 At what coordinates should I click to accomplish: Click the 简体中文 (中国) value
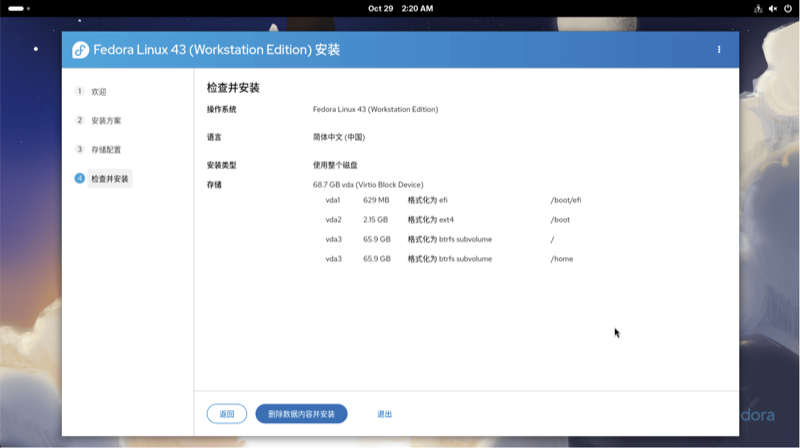(x=339, y=137)
